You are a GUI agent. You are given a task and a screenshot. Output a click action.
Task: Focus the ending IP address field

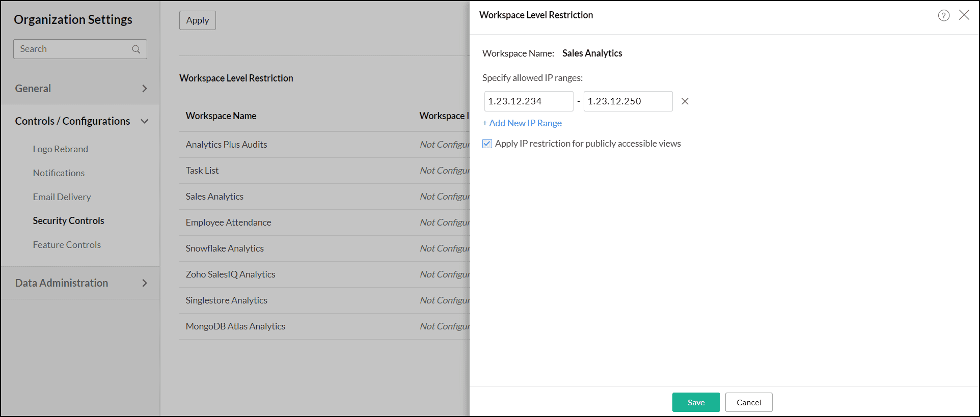click(x=628, y=101)
